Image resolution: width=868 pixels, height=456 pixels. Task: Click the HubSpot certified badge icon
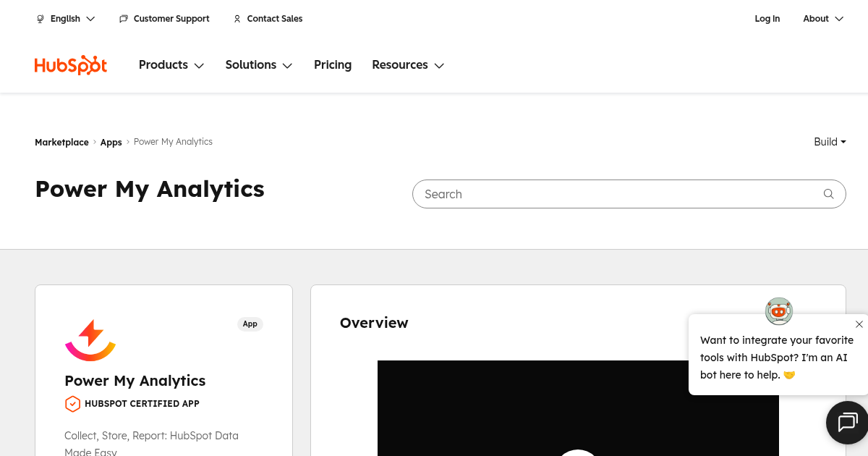72,404
